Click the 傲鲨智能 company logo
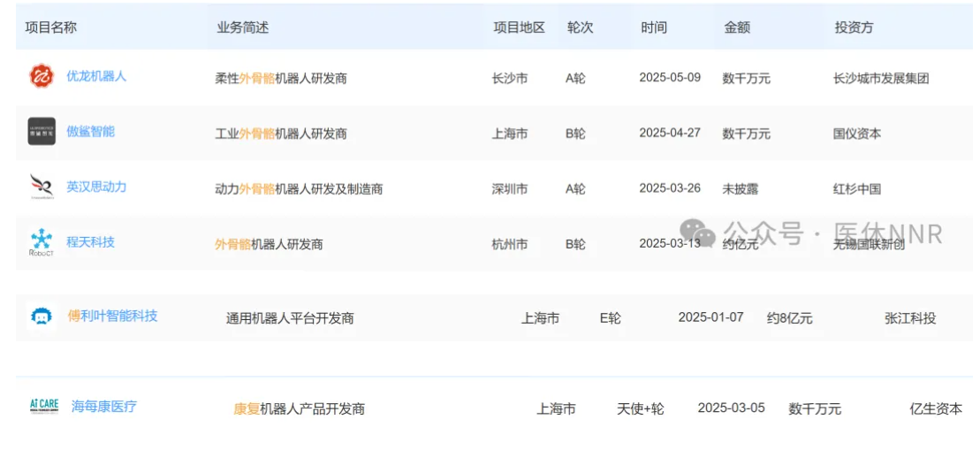Screen dimensions: 980x450 42,131
